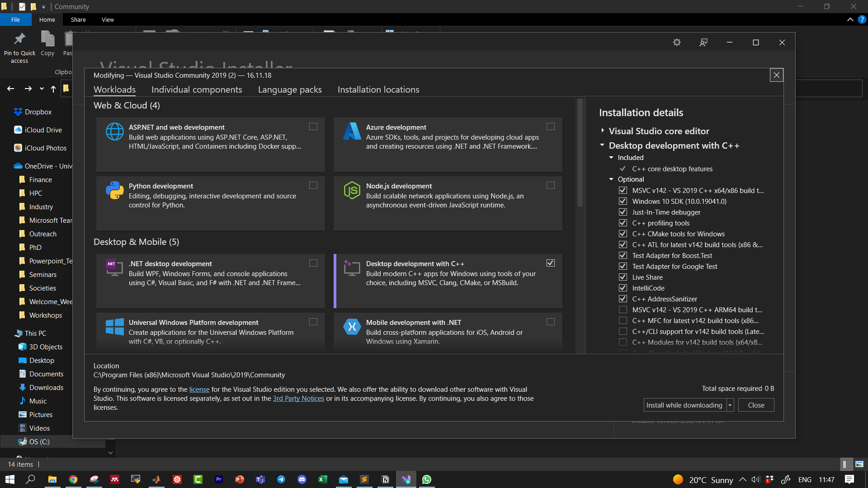Enable the Node.js development workload checkbox
This screenshot has width=868, height=488.
551,185
